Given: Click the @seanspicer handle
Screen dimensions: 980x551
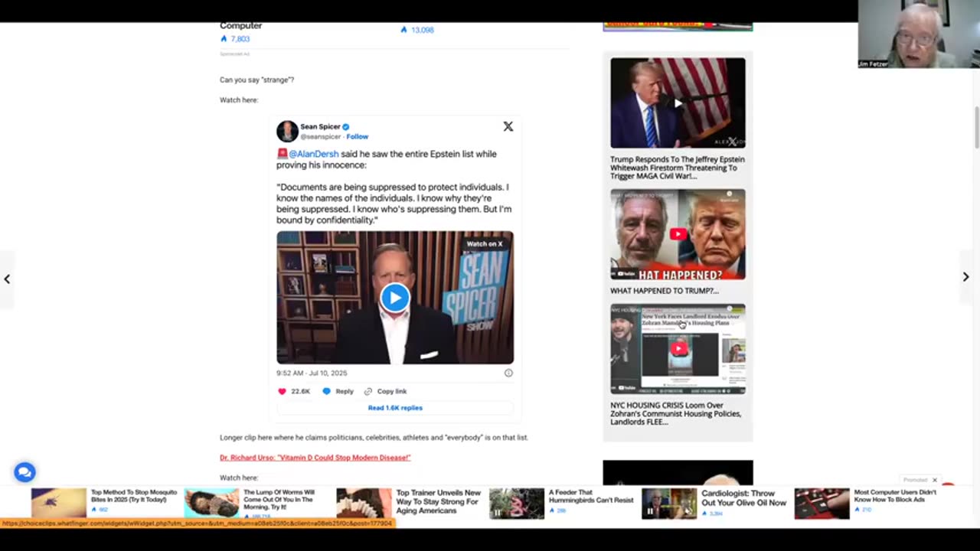Looking at the screenshot, I should [x=322, y=136].
